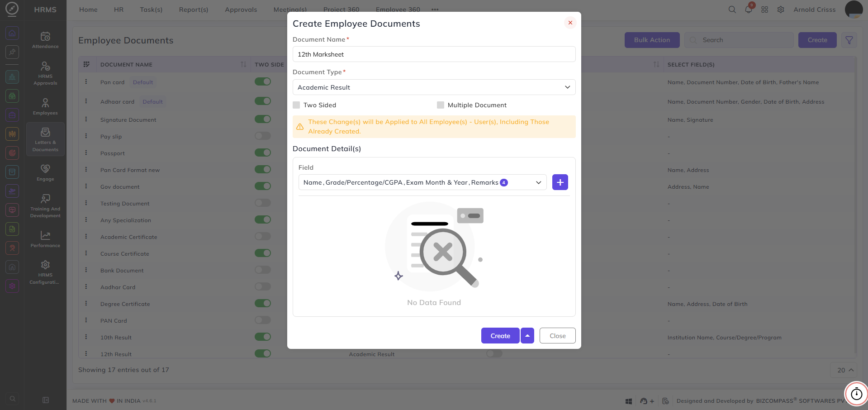Click the filter funnel icon
The height and width of the screenshot is (410, 868).
(849, 40)
